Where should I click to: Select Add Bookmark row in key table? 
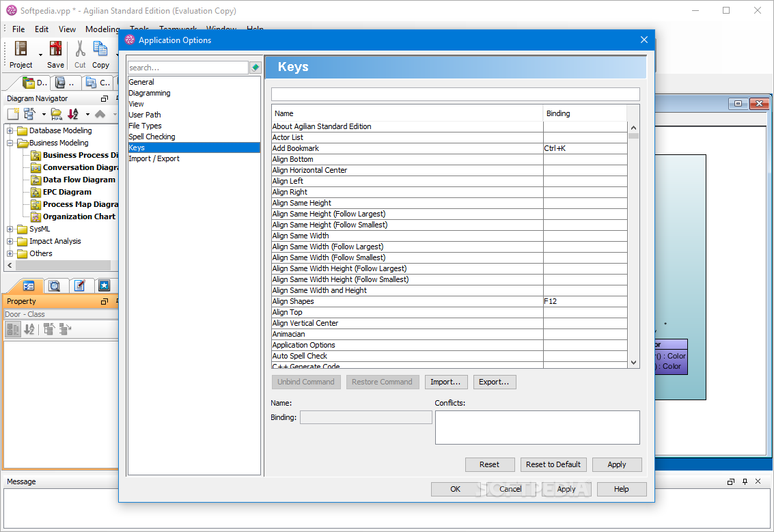coord(450,149)
